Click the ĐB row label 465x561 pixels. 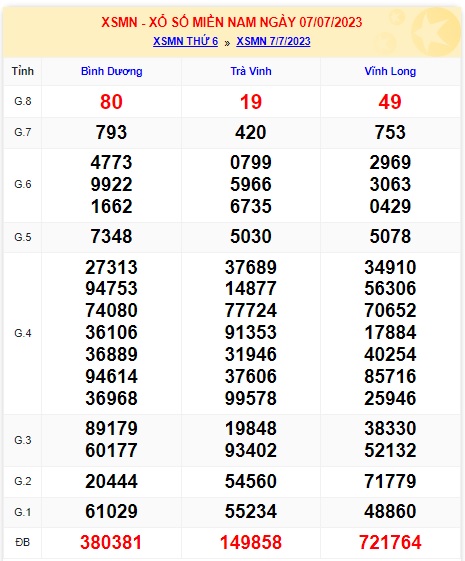click(x=23, y=542)
